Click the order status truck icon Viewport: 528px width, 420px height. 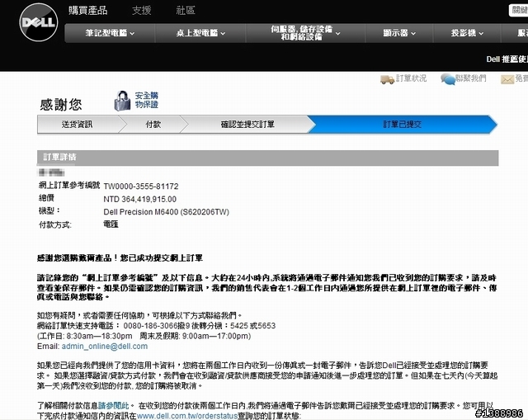[387, 79]
